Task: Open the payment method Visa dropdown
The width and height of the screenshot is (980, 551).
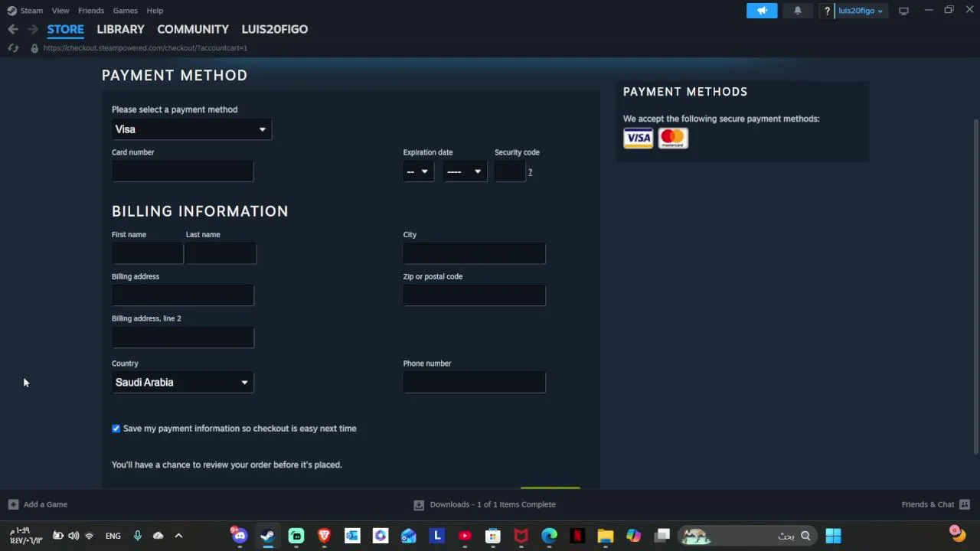Action: [x=191, y=129]
